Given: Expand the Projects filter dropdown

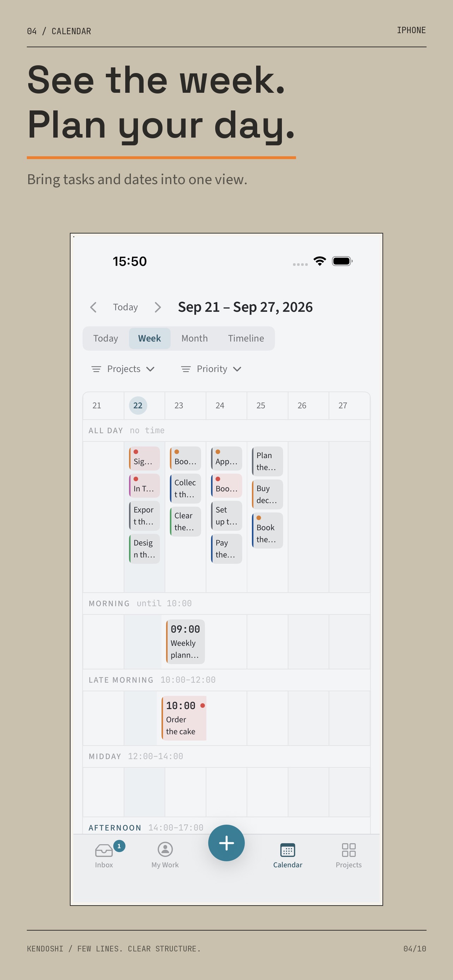Looking at the screenshot, I should (x=123, y=369).
